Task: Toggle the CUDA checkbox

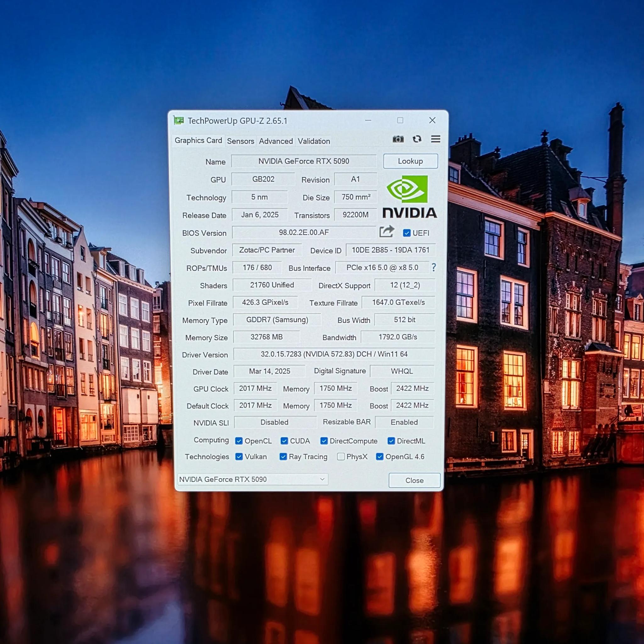Action: (x=284, y=441)
